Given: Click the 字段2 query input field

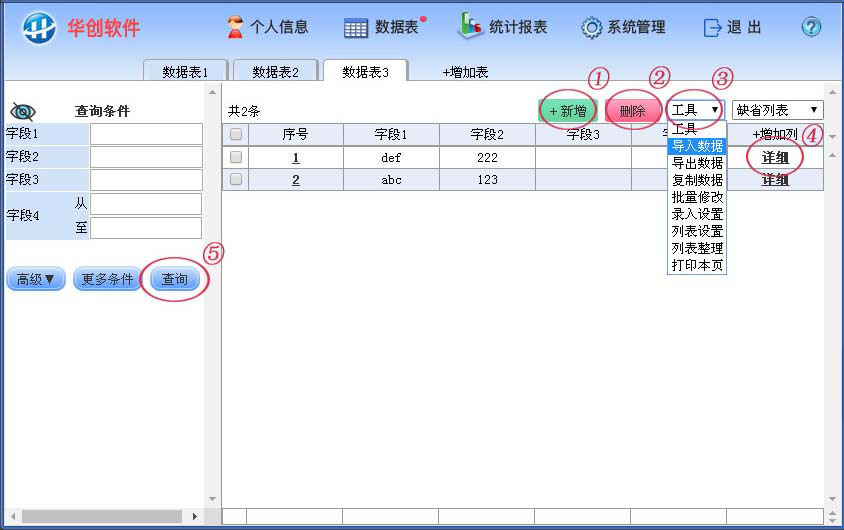Looking at the screenshot, I should pyautogui.click(x=146, y=157).
